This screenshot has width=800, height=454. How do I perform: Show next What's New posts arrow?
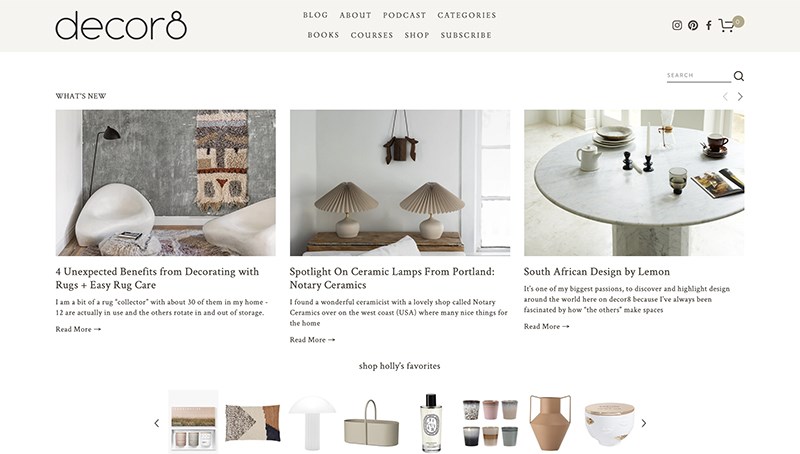pyautogui.click(x=740, y=96)
